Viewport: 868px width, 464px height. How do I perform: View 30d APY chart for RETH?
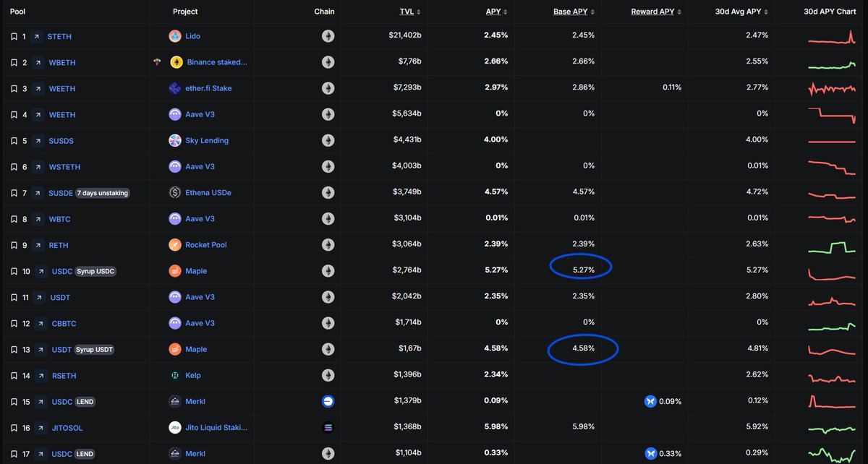point(831,247)
